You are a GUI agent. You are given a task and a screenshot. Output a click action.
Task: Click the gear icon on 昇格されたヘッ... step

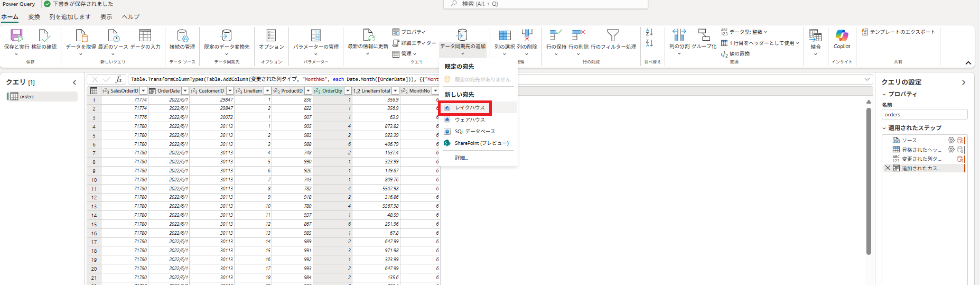[x=951, y=150]
